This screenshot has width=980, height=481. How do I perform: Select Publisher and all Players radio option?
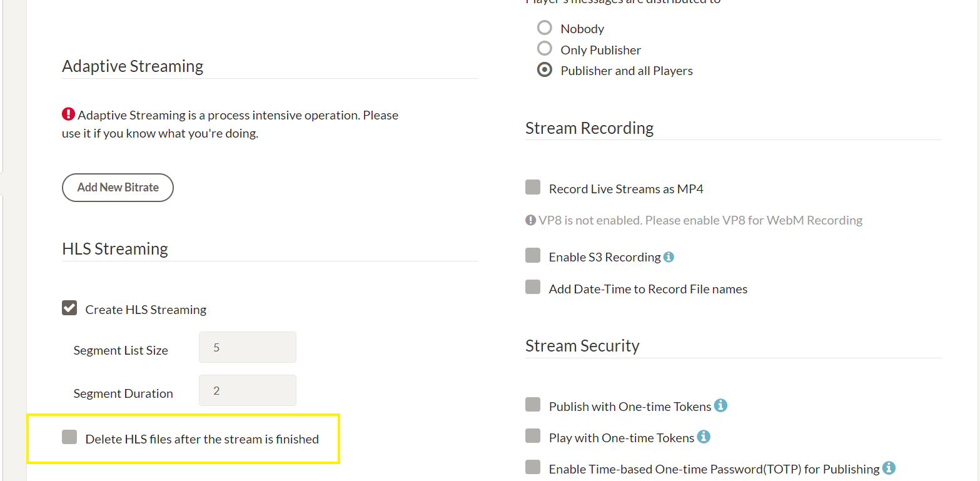coord(545,70)
